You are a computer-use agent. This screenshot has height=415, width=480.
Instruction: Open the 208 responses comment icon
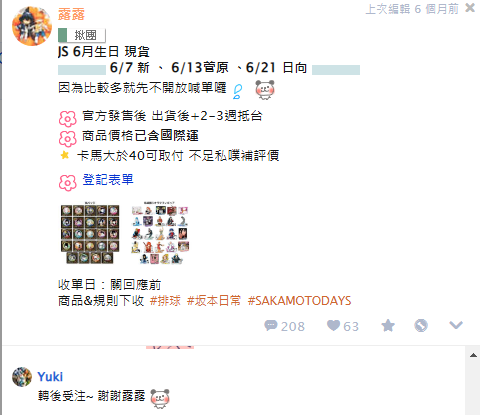coord(270,325)
